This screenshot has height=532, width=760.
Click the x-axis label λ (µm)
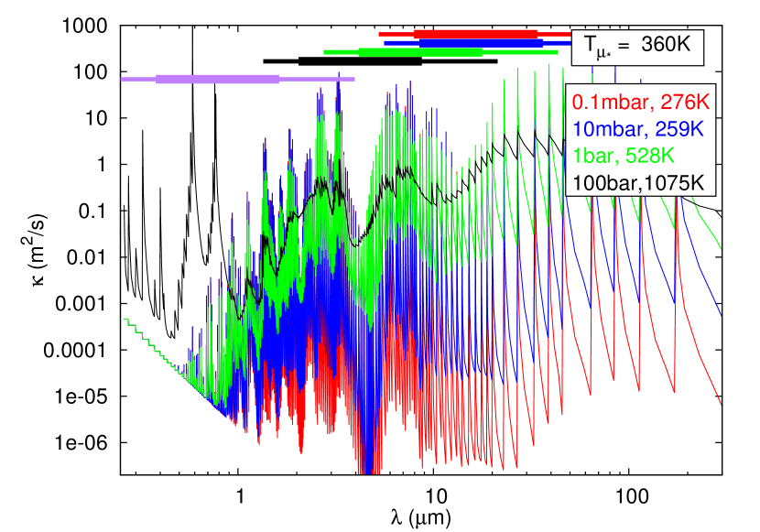click(420, 517)
